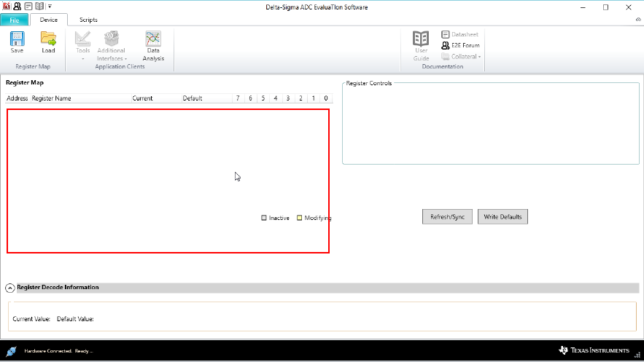Screen dimensions: 644x362
Task: Open the Customize Quick Access Toolbar arrow
Action: pyautogui.click(x=50, y=6)
